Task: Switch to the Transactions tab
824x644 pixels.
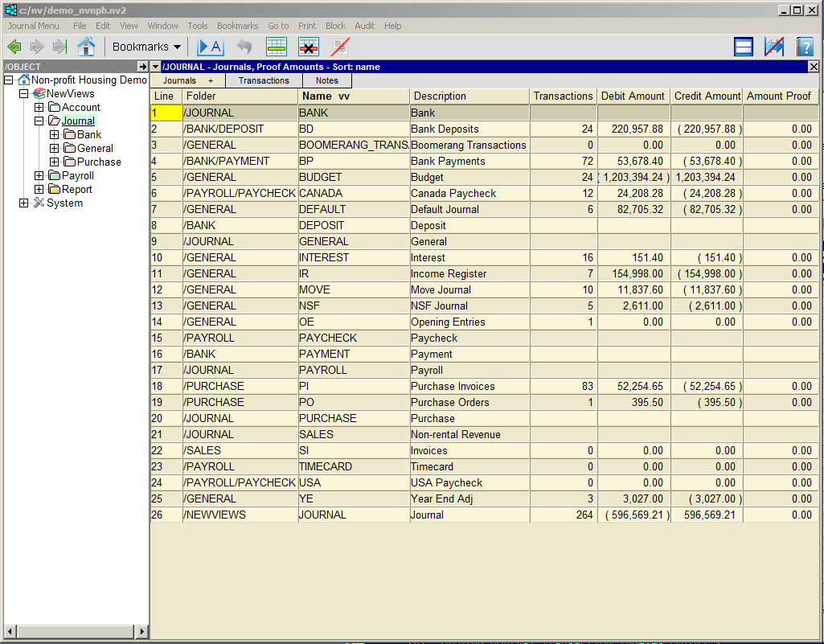Action: click(264, 80)
